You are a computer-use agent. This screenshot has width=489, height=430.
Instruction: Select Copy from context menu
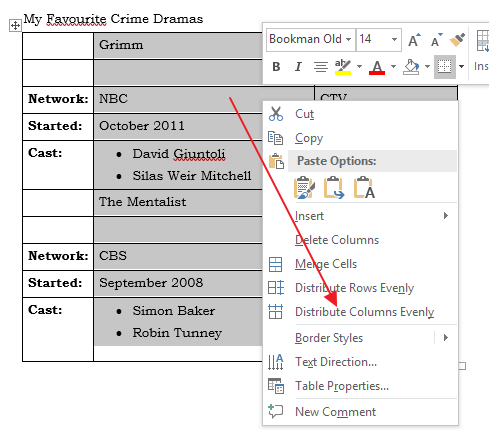(360, 138)
